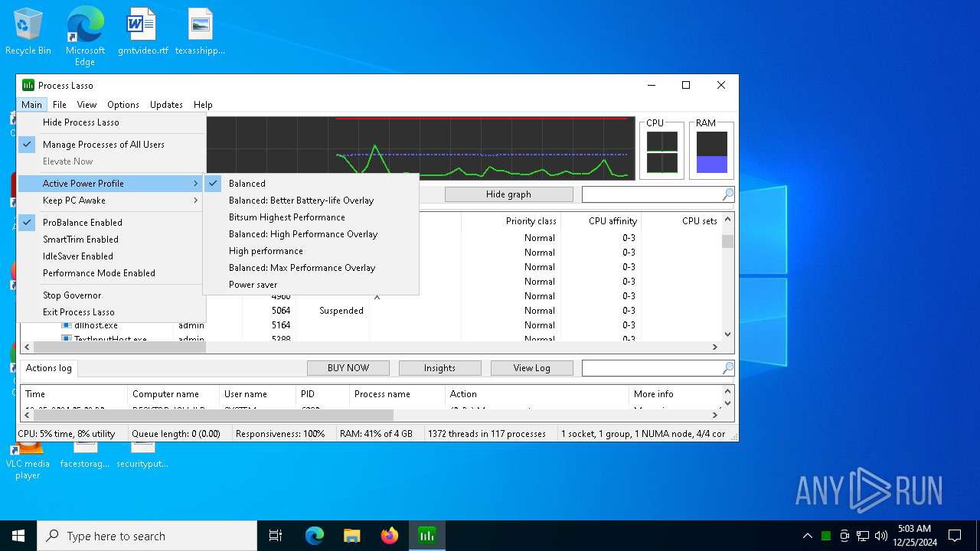This screenshot has height=551, width=980.
Task: Open the Main menu
Action: [x=31, y=105]
